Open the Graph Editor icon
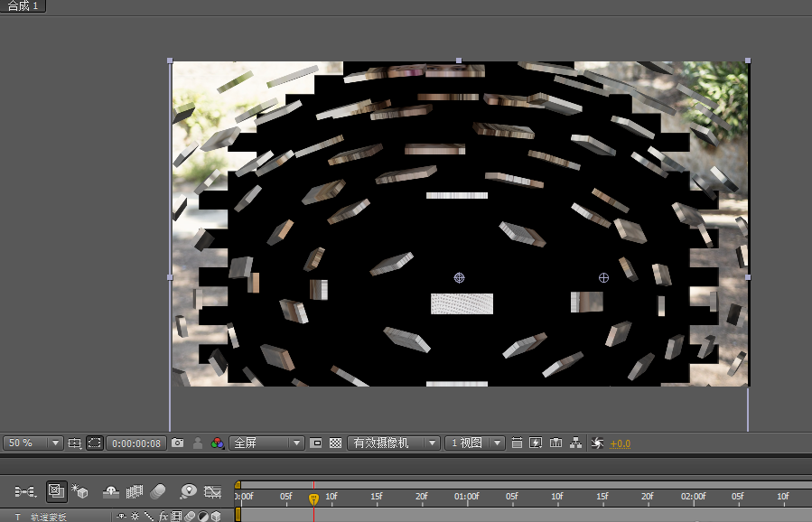The height and width of the screenshot is (522, 812). click(213, 491)
